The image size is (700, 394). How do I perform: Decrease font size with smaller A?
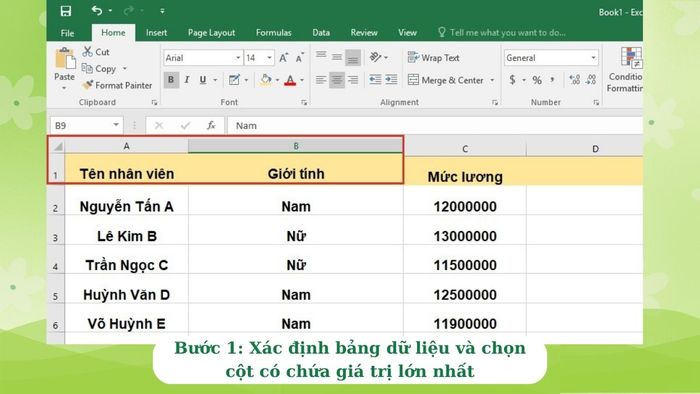(300, 58)
